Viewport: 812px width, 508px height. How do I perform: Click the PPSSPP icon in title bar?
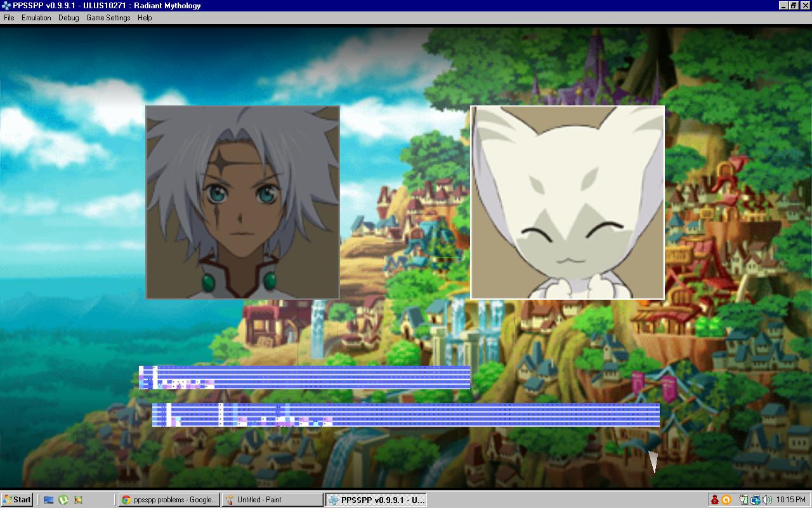pyautogui.click(x=6, y=6)
